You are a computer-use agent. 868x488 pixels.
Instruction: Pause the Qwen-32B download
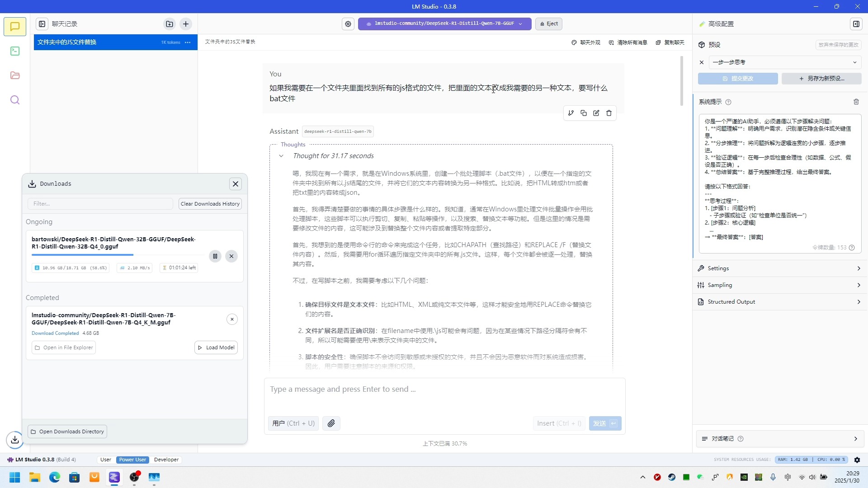(215, 256)
